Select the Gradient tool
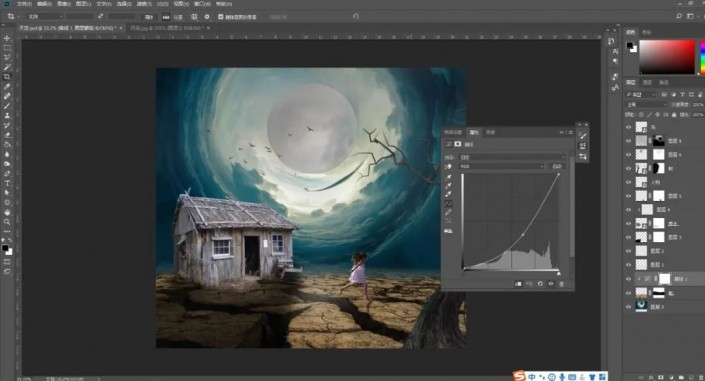 coord(7,144)
